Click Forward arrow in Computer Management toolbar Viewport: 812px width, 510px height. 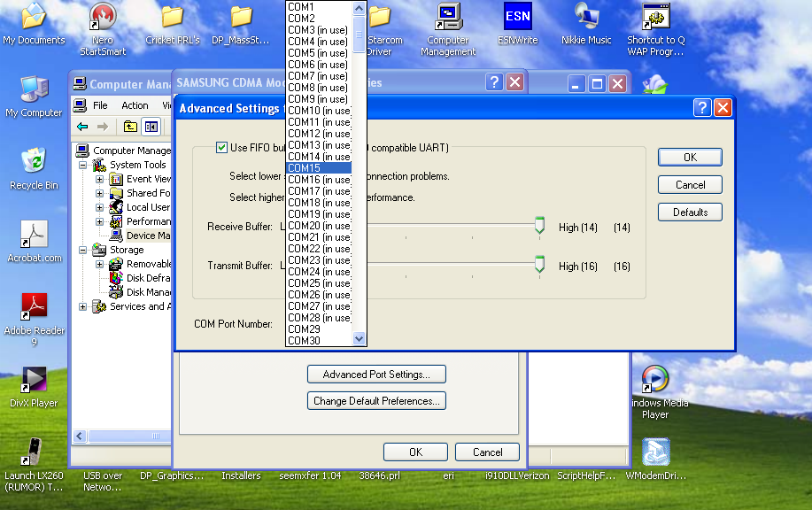pyautogui.click(x=103, y=127)
